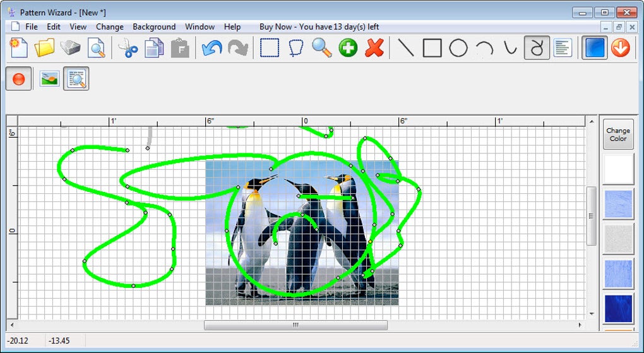The width and height of the screenshot is (644, 353).
Task: Open the Change menu
Action: click(110, 27)
